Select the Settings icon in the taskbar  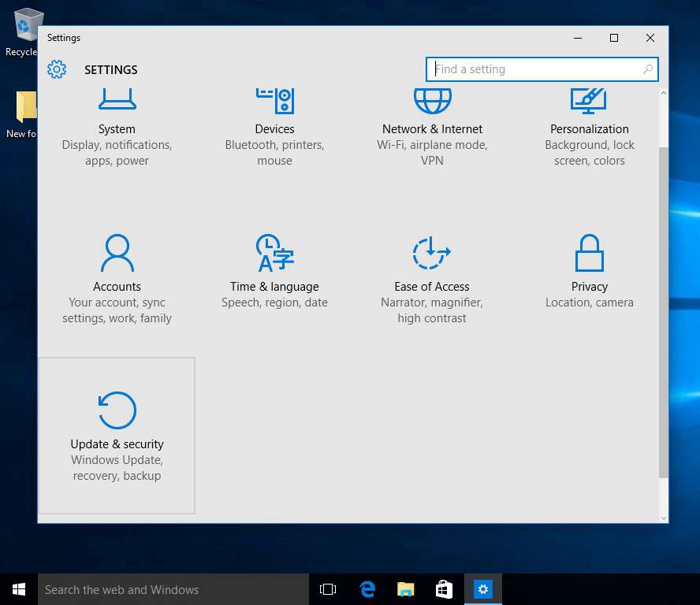(483, 588)
